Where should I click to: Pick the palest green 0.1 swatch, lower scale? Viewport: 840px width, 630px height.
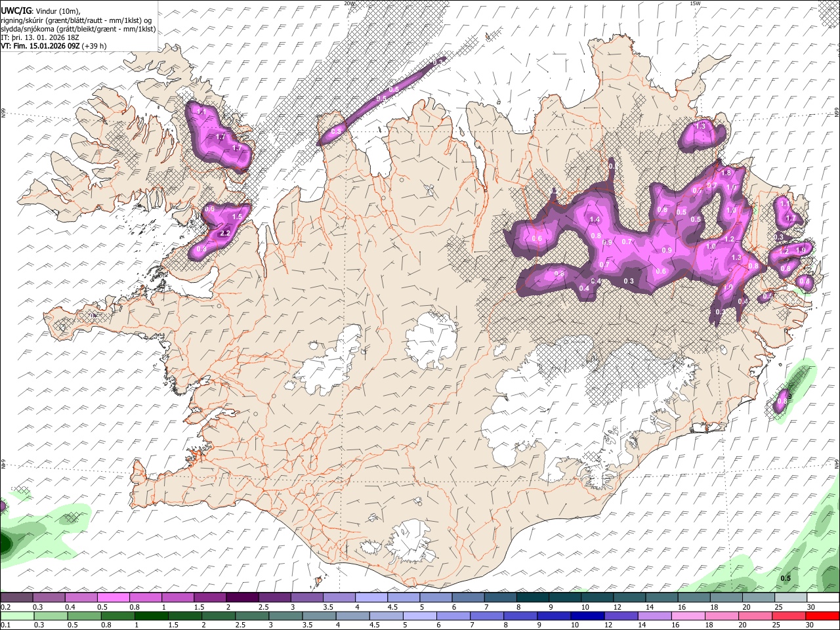tap(17, 616)
